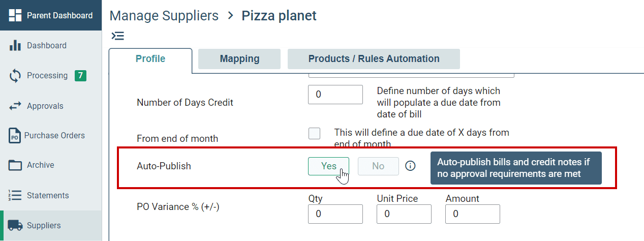Image resolution: width=644 pixels, height=241 pixels.
Task: Click the Archive folder icon
Action: (15, 165)
